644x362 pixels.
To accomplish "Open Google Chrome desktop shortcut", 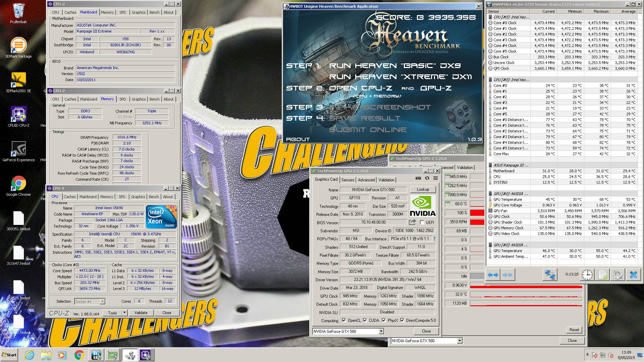I will (x=18, y=186).
